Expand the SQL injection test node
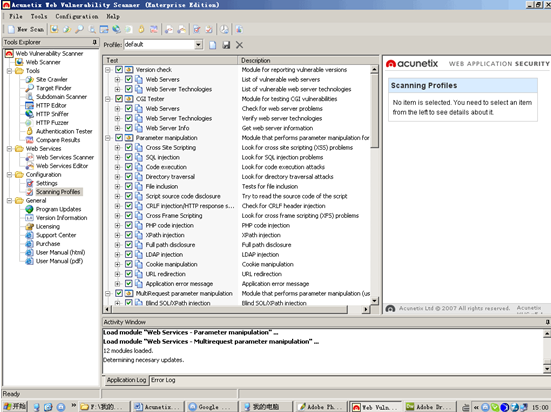The image size is (551, 412). click(x=118, y=157)
